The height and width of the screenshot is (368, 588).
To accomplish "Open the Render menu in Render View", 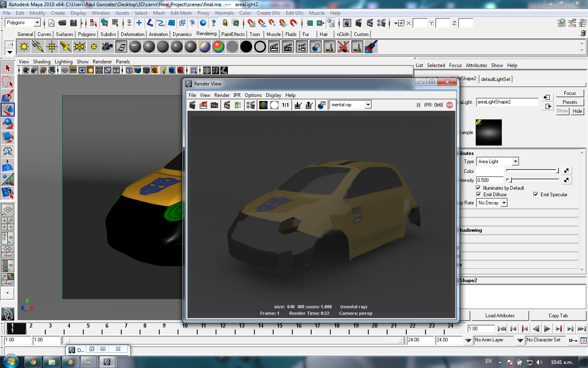I will coord(222,95).
